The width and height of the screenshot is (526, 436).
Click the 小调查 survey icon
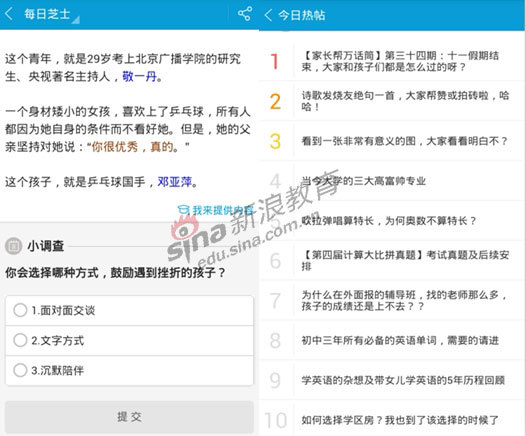pyautogui.click(x=13, y=246)
